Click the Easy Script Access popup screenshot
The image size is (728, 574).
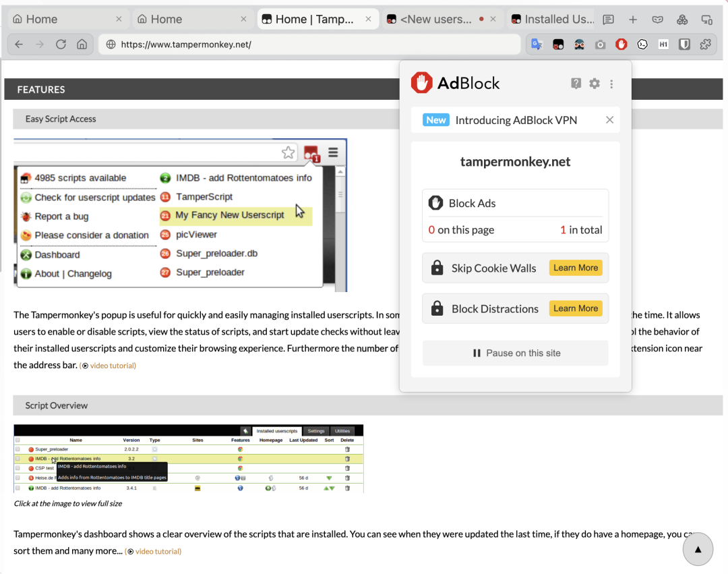click(181, 215)
